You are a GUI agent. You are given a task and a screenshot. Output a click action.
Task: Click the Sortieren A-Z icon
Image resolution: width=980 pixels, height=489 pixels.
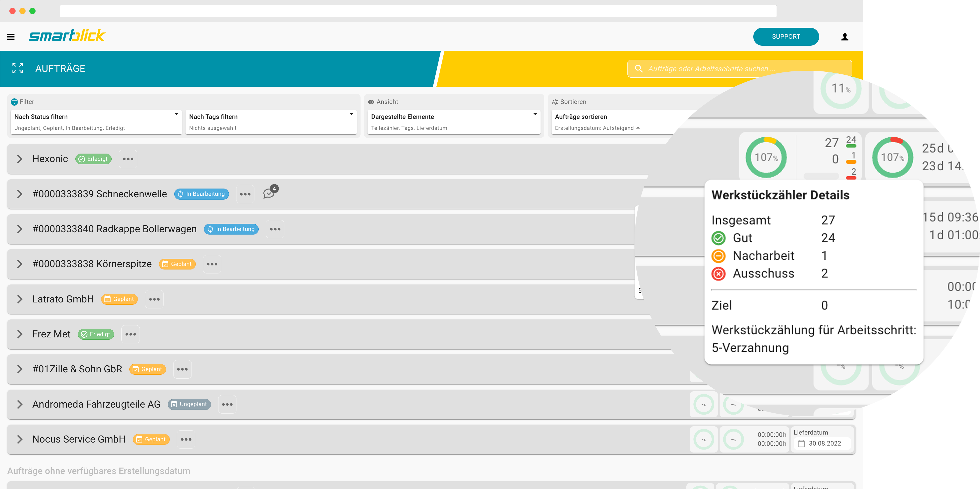pyautogui.click(x=555, y=102)
